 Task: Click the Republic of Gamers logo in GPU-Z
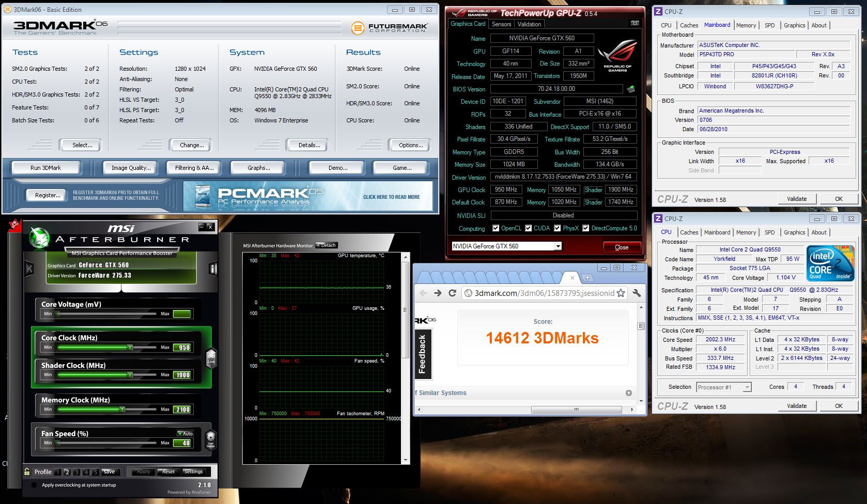[x=617, y=56]
